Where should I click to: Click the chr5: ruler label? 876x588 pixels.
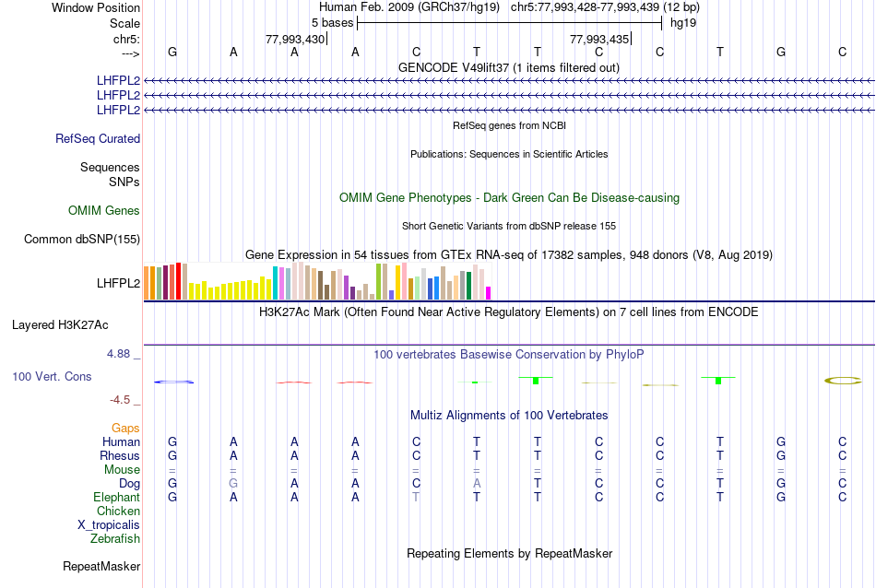(x=126, y=39)
